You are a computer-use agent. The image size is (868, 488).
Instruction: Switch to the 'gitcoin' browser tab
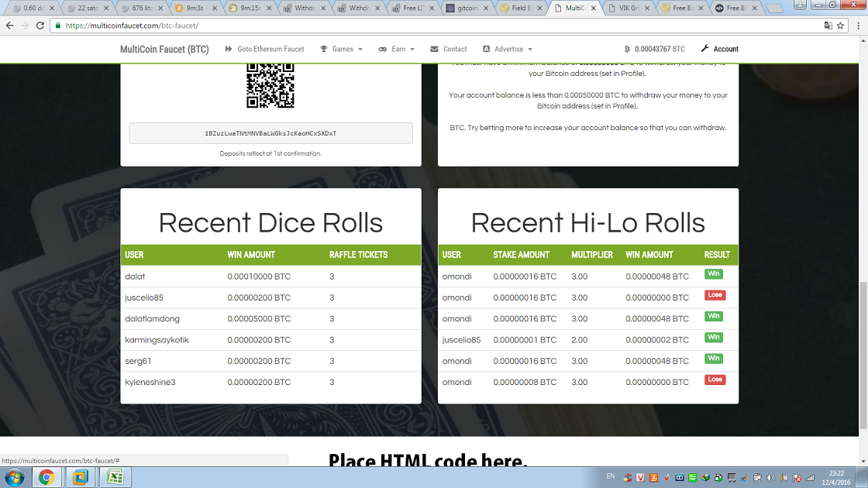pos(467,8)
